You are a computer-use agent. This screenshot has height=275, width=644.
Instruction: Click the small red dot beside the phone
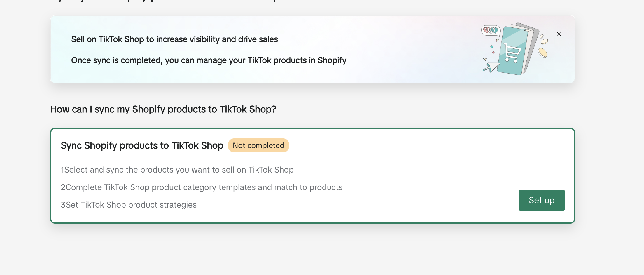pos(493,53)
